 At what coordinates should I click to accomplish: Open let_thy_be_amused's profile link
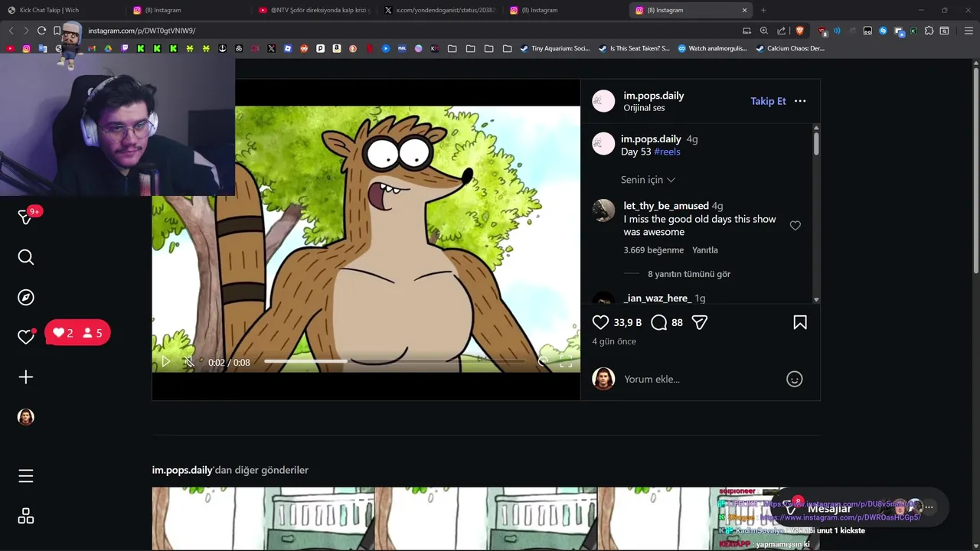coord(666,206)
